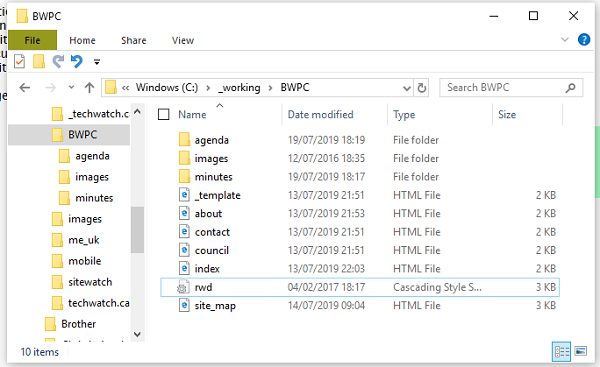Select the images folder in file list
Screen dimensions: 600x367
[x=211, y=158]
